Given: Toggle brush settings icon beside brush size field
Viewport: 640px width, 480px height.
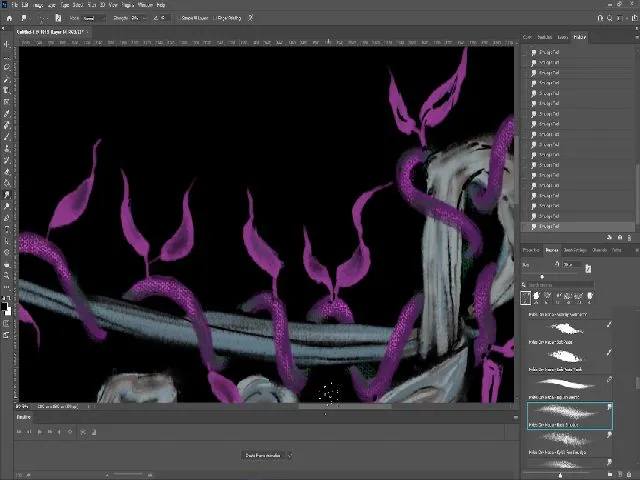Looking at the screenshot, I should pos(588,268).
